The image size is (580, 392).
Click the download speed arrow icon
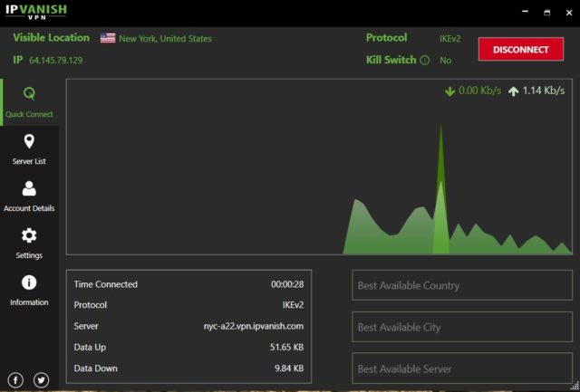tap(449, 91)
